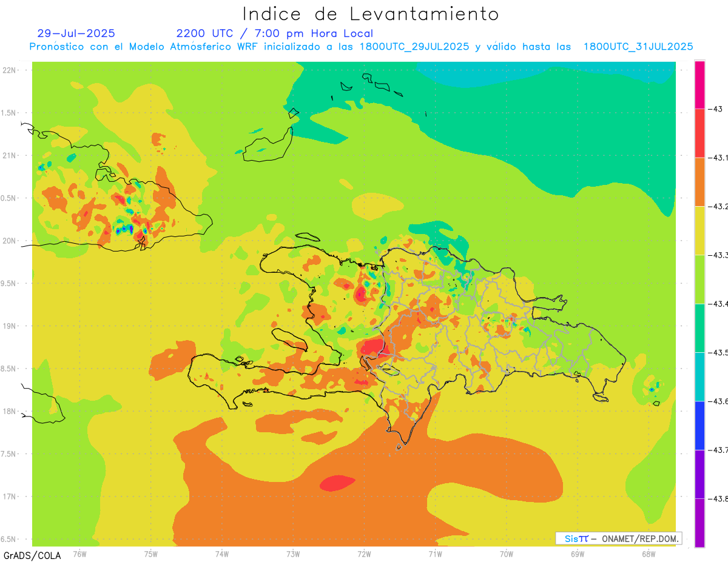Pick the orange color bar segment below -43.1
728x562 pixels.
click(x=699, y=182)
